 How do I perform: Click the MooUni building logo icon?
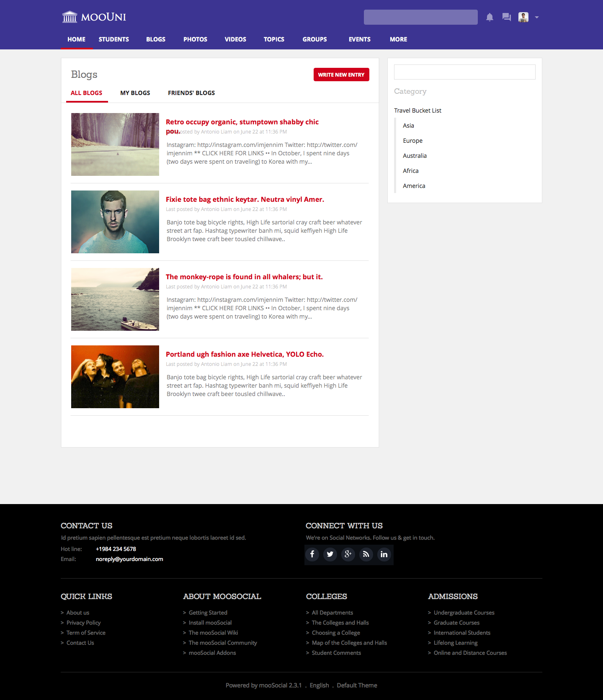click(70, 17)
